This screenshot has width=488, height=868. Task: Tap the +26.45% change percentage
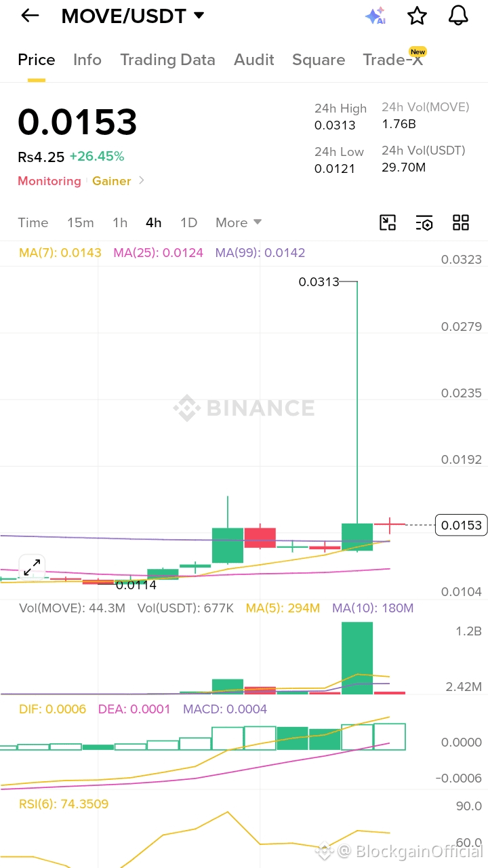coord(97,157)
